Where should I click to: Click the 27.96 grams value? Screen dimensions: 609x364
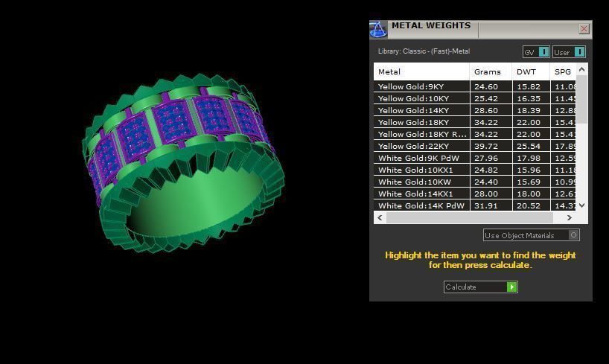tap(486, 158)
